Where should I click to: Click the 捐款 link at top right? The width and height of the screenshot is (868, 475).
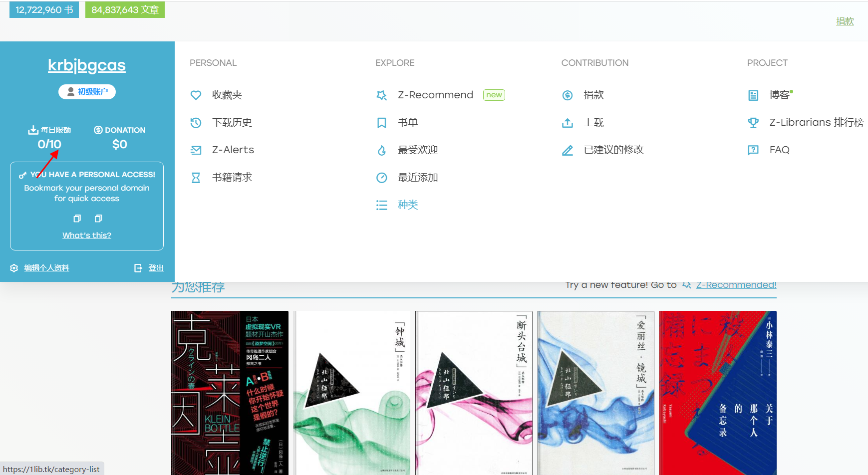(x=845, y=21)
